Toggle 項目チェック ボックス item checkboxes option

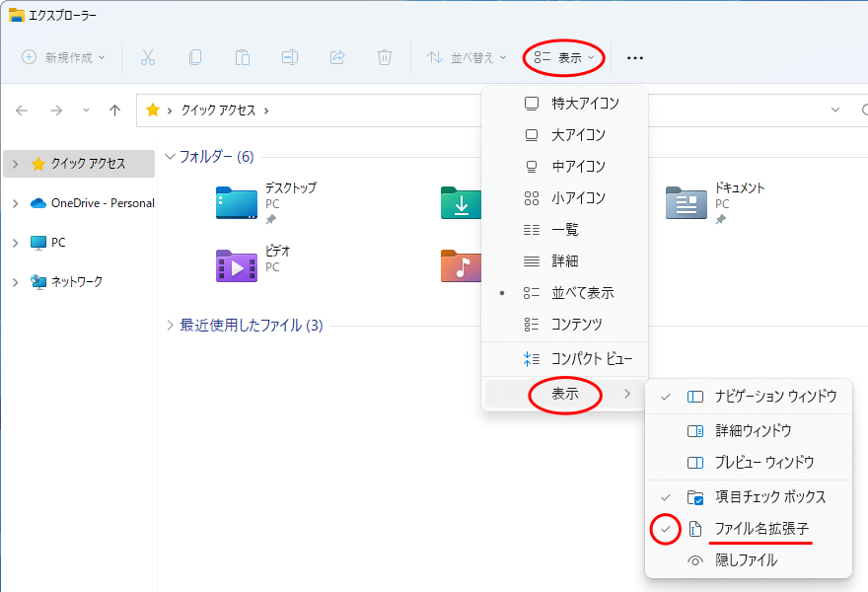pos(769,497)
